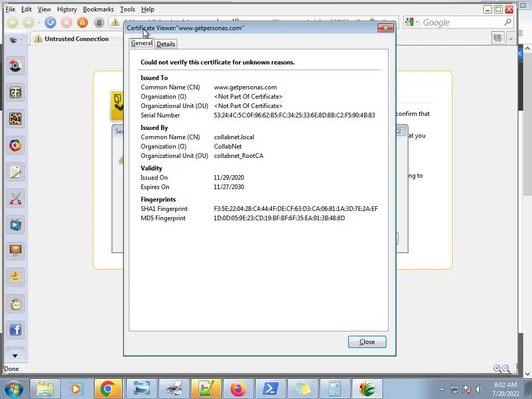Open Notepad++ from the taskbar
This screenshot has width=532, height=399.
pyautogui.click(x=206, y=389)
